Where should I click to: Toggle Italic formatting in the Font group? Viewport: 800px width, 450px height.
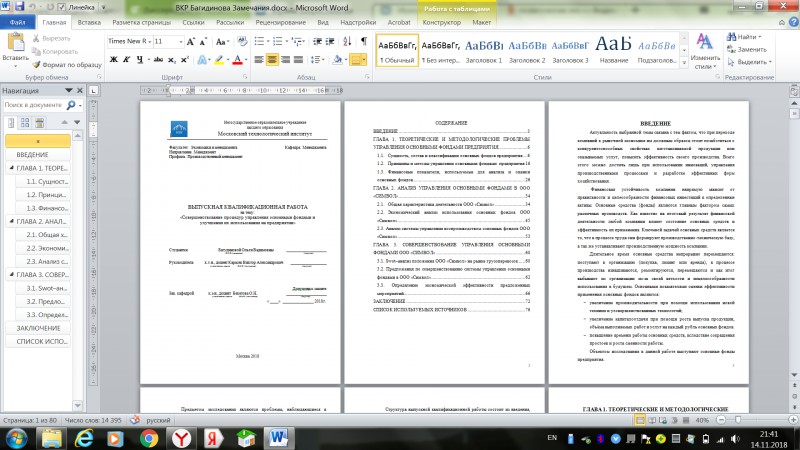tap(127, 60)
